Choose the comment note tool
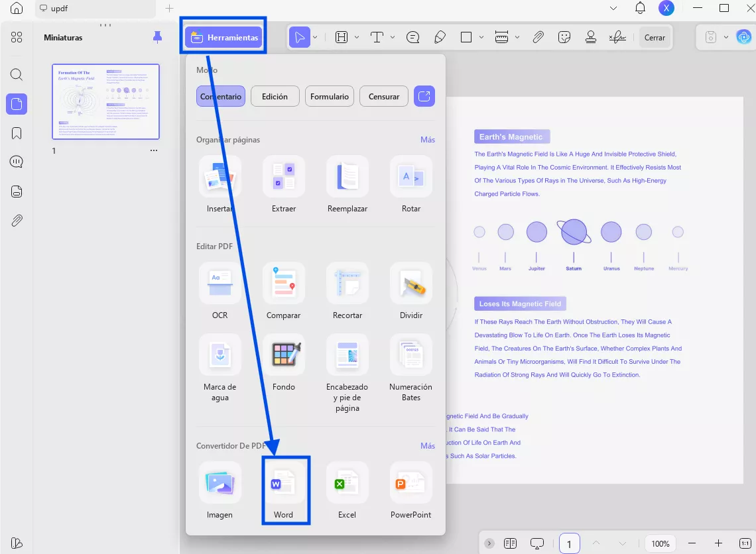The width and height of the screenshot is (756, 554). tap(412, 37)
